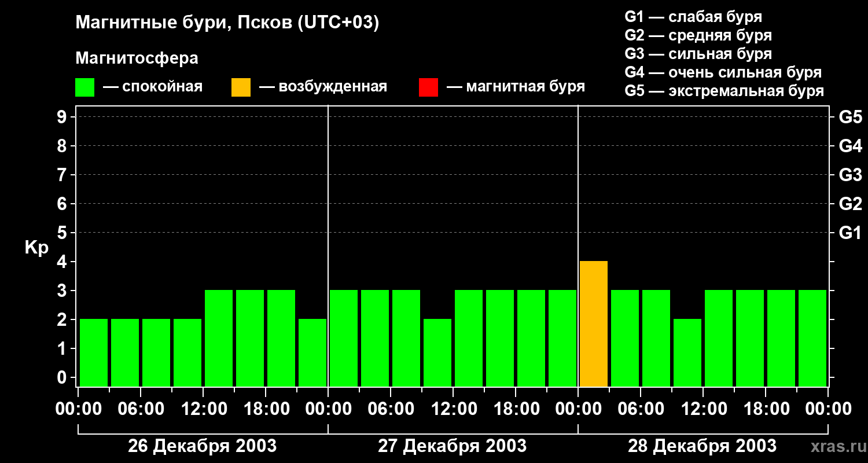Click the y-axis label '7'
The width and height of the screenshot is (868, 463).
63,175
